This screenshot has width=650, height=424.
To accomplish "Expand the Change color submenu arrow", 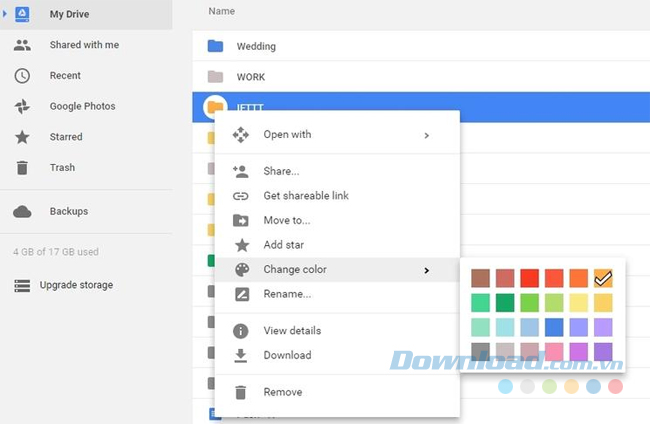I will point(427,270).
